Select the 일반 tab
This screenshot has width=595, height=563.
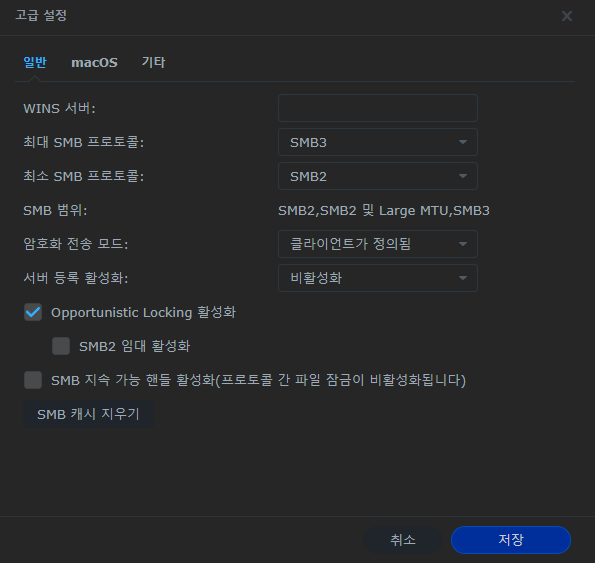[35, 62]
